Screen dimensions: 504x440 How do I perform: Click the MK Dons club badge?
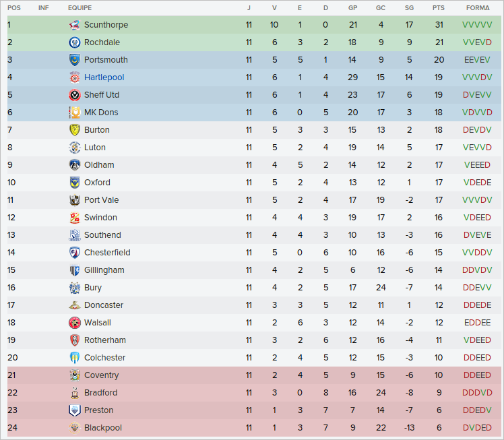[x=75, y=113]
